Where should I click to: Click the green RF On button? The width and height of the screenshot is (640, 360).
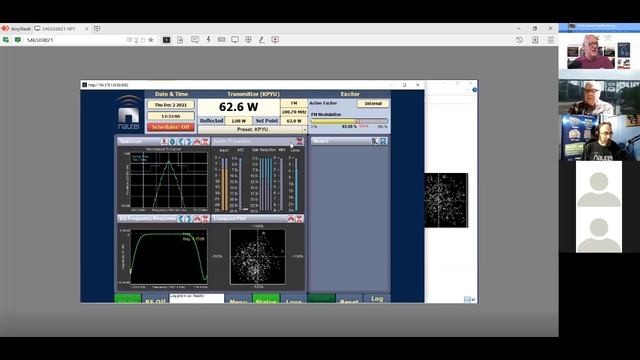pos(128,299)
